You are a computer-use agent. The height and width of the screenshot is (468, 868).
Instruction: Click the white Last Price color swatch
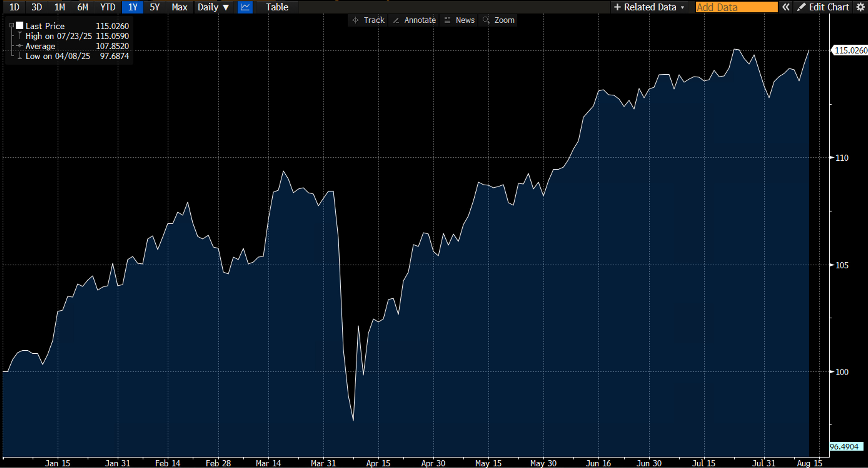click(20, 26)
